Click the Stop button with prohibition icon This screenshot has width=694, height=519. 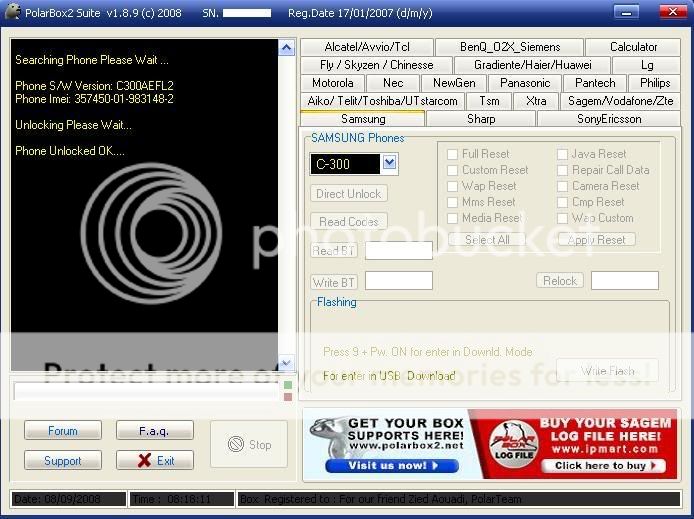click(x=249, y=444)
